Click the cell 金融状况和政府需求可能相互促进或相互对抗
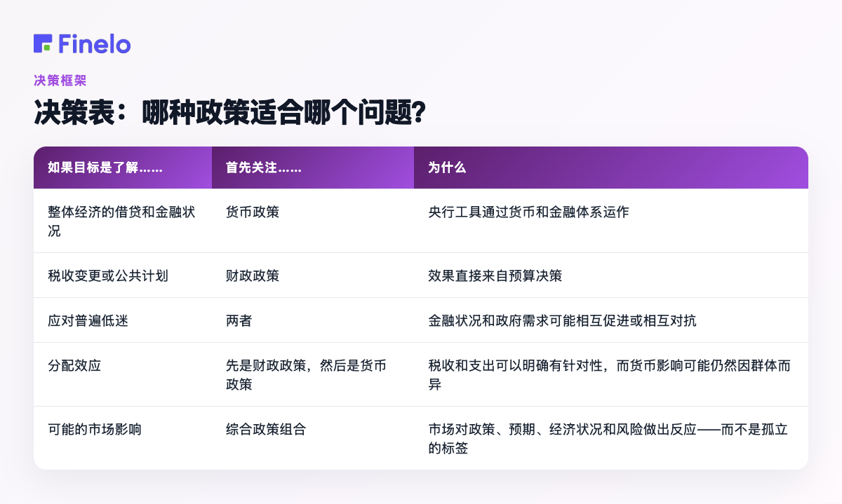This screenshot has height=504, width=842. click(x=611, y=320)
